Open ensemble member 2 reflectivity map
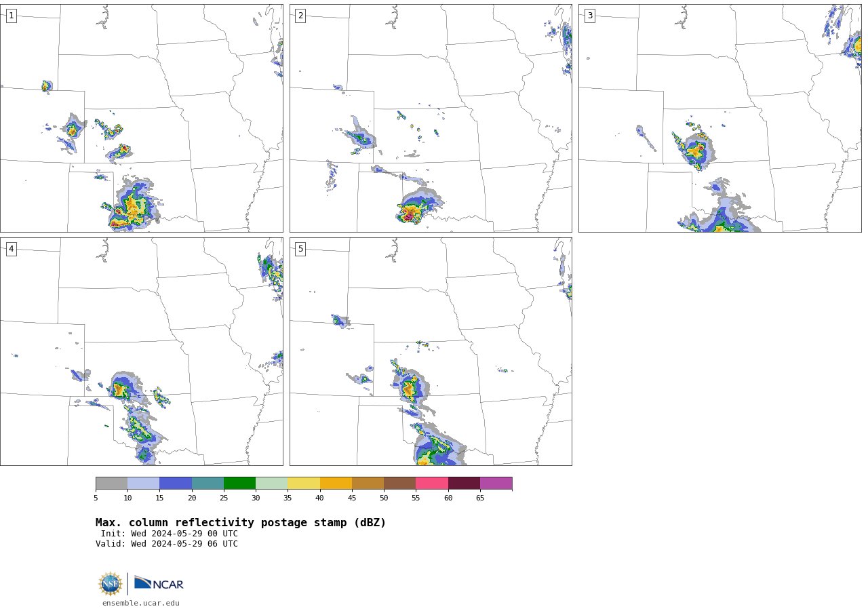This screenshot has width=868, height=611. pyautogui.click(x=431, y=119)
